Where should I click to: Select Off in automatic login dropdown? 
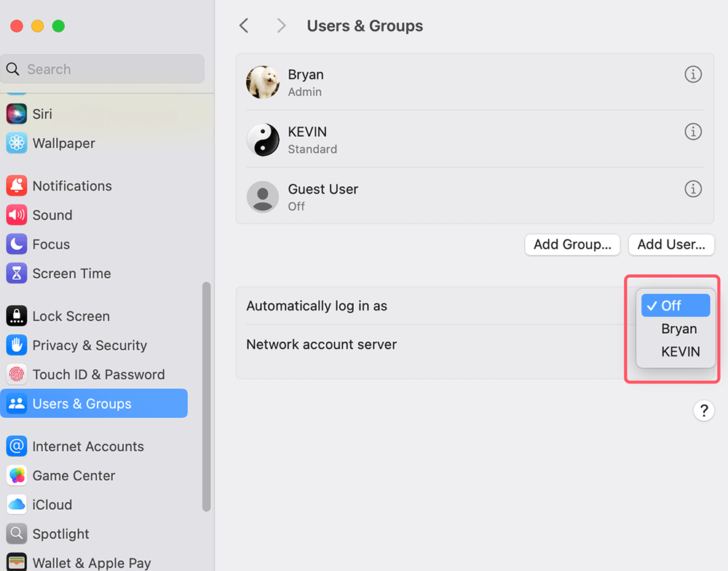(676, 306)
